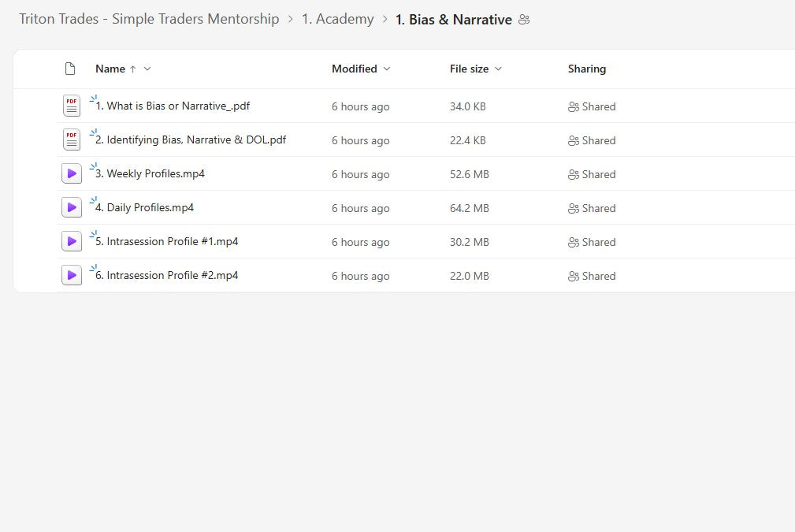Image resolution: width=795 pixels, height=532 pixels.
Task: Click the video icon for Daily Profiles.mp4
Action: [71, 206]
